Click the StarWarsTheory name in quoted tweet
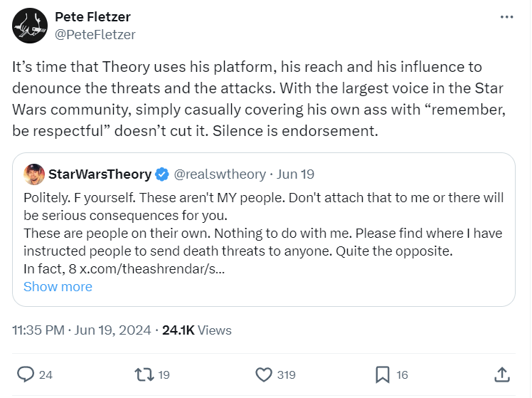The width and height of the screenshot is (532, 398). point(100,174)
